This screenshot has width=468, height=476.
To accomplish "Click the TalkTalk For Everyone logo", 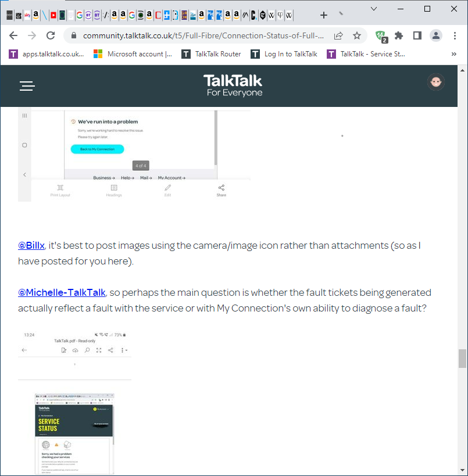I will 233,85.
